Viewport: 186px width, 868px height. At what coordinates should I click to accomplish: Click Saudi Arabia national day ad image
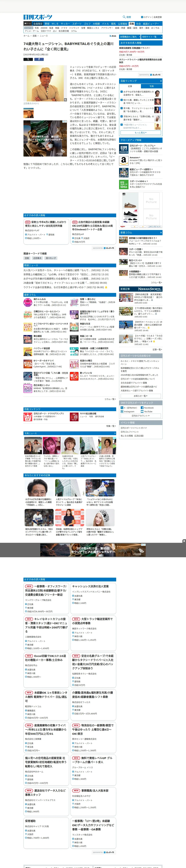tap(45, 138)
